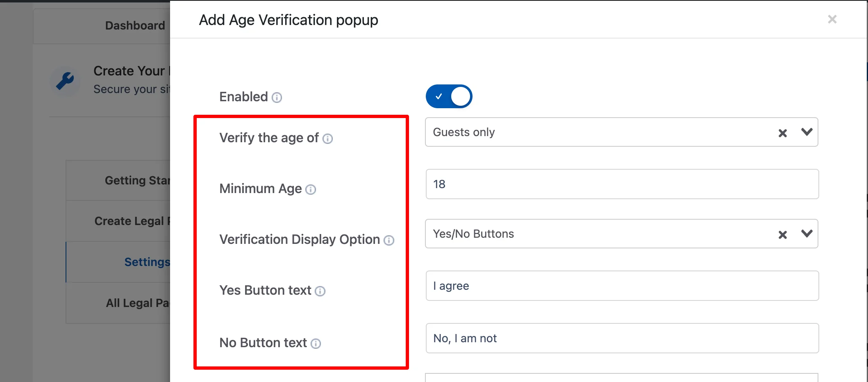Click the info icon next to No Button text
This screenshot has height=382, width=868.
pos(316,344)
